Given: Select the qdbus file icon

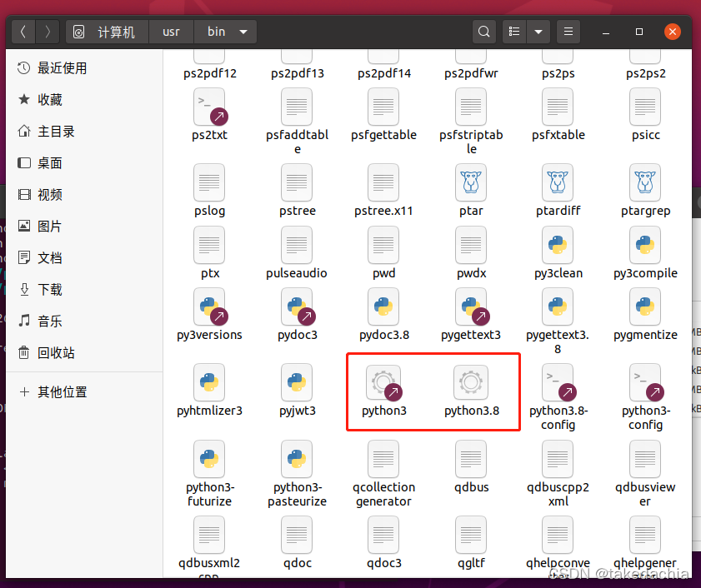Looking at the screenshot, I should tap(471, 459).
